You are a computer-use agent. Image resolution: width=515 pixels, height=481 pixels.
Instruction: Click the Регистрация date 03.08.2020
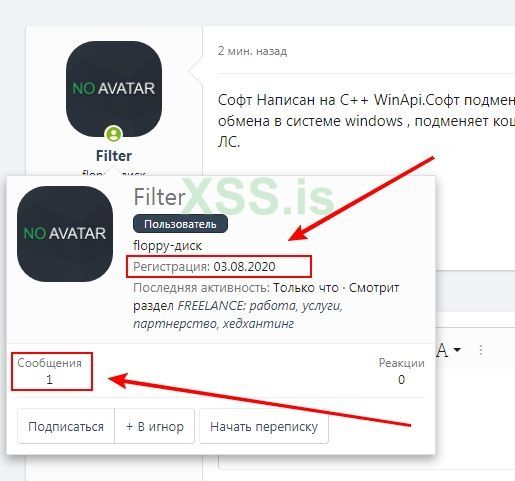(x=244, y=266)
